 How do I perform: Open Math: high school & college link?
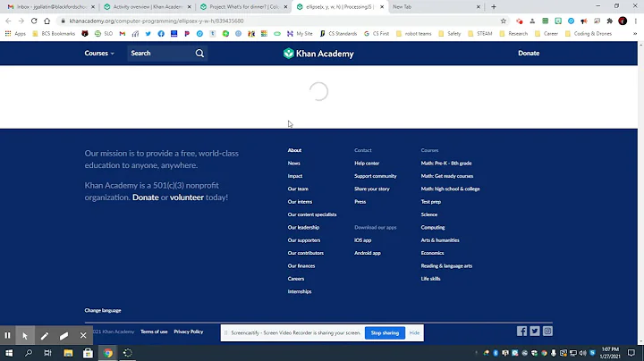pyautogui.click(x=450, y=189)
